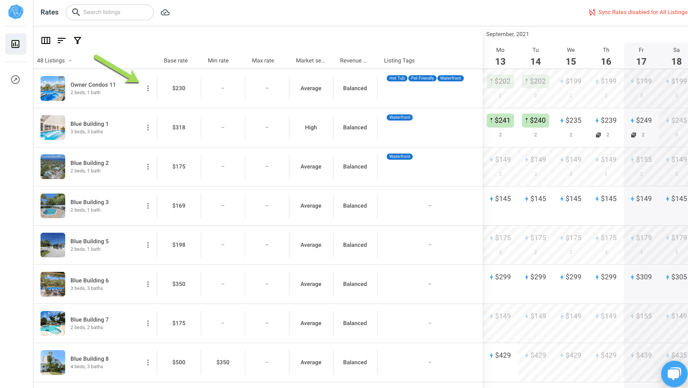Select Blue Building 8 $429 Monday rate

pyautogui.click(x=500, y=355)
